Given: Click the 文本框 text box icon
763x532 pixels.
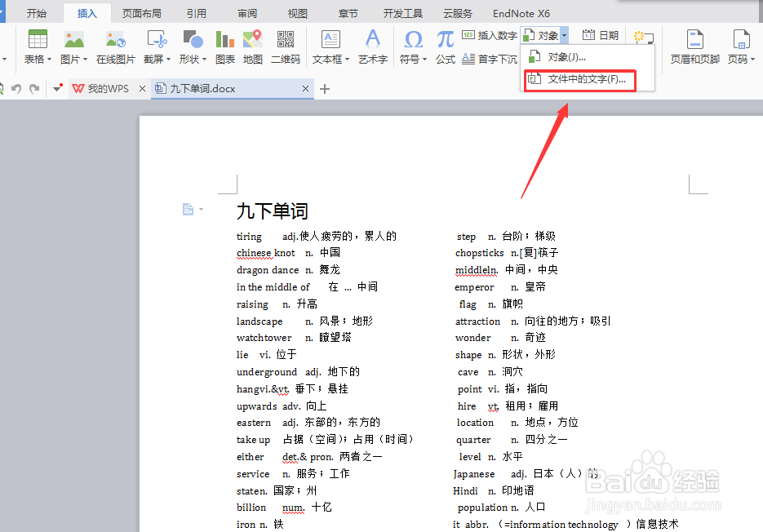Looking at the screenshot, I should click(x=330, y=39).
